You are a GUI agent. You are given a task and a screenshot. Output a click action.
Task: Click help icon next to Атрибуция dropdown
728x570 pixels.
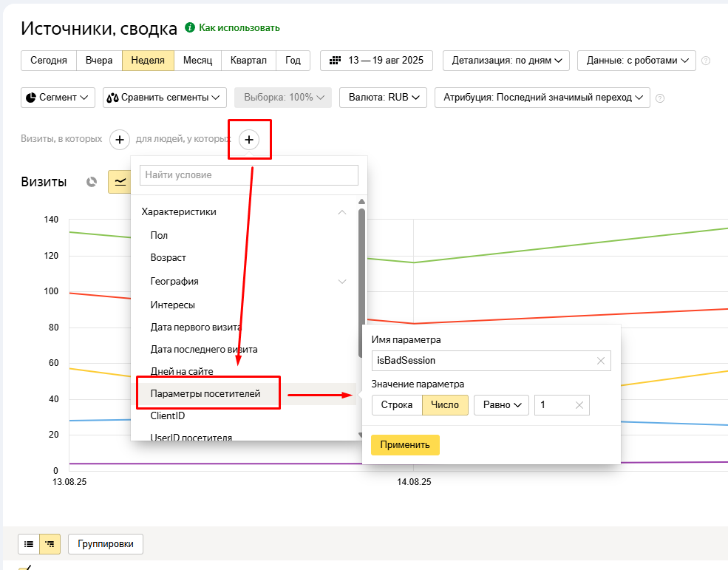coord(660,98)
